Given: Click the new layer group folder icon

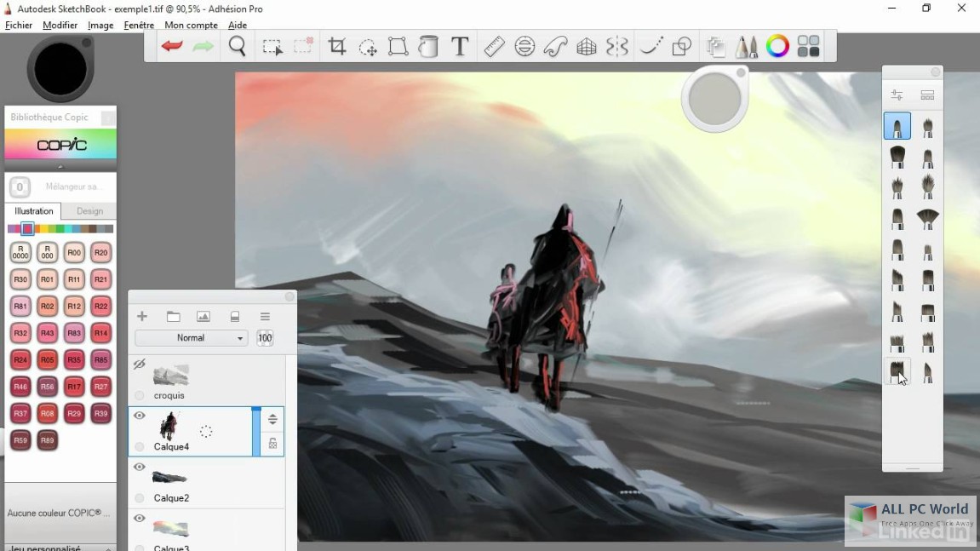Looking at the screenshot, I should tap(173, 317).
